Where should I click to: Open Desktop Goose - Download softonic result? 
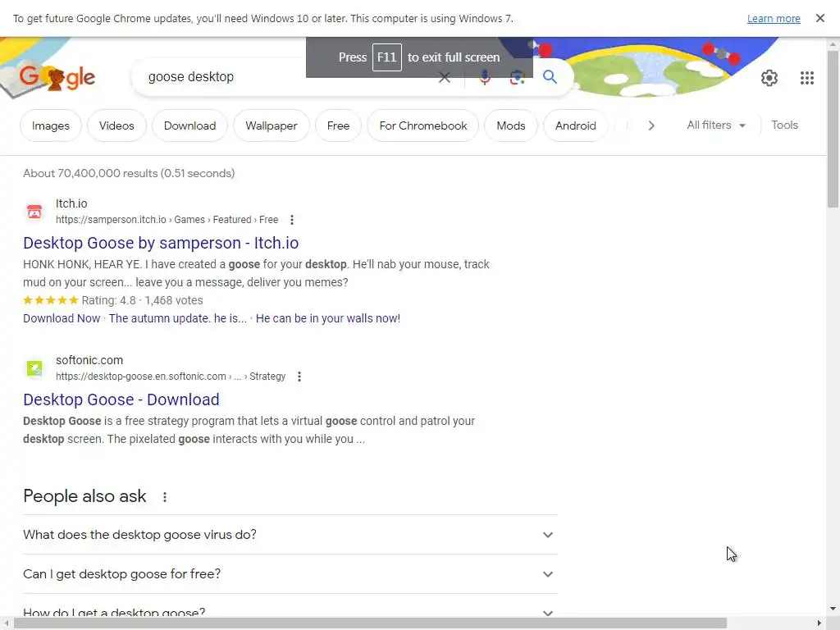pyautogui.click(x=121, y=400)
